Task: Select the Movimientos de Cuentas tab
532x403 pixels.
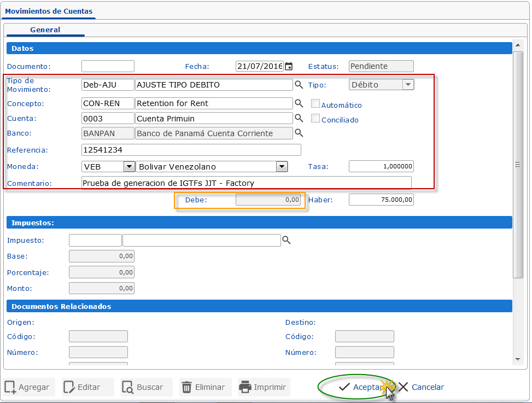Action: click(x=49, y=11)
